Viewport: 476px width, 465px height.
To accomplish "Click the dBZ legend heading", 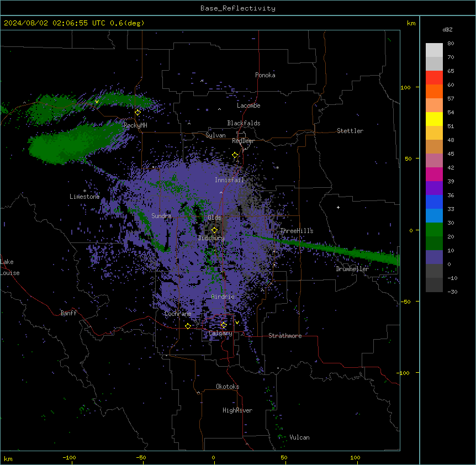I will [x=447, y=30].
